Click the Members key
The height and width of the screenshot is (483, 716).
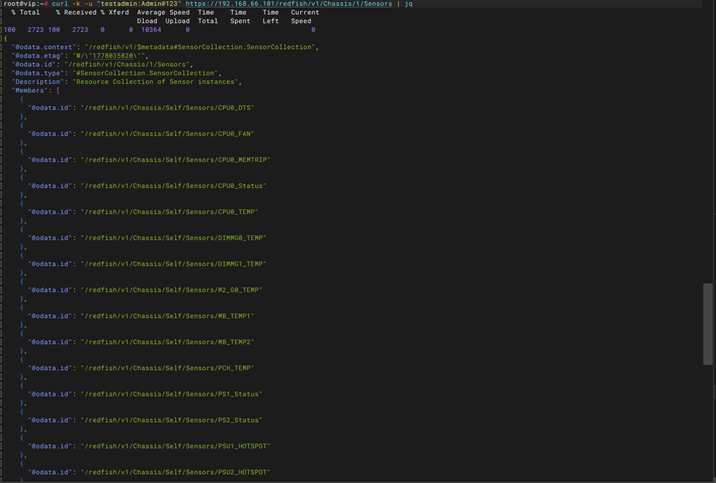pos(30,90)
